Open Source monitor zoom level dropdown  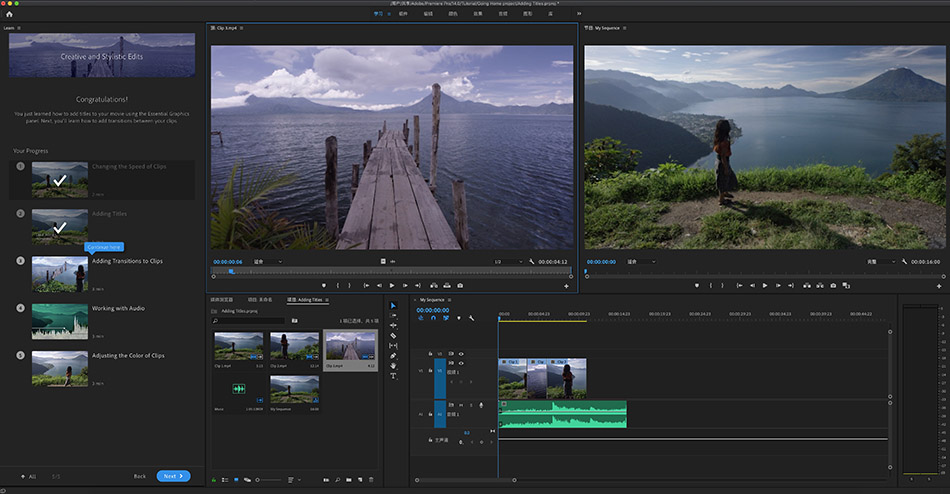(x=268, y=261)
